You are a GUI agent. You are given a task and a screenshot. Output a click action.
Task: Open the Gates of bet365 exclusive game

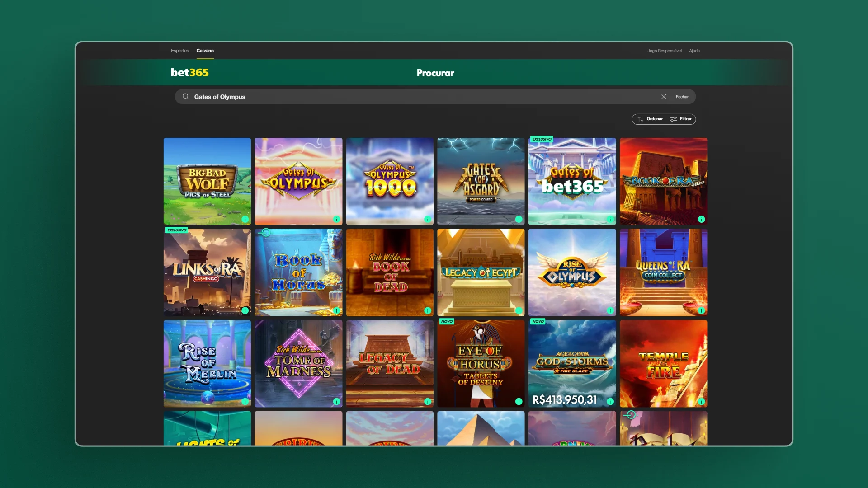[x=572, y=181]
